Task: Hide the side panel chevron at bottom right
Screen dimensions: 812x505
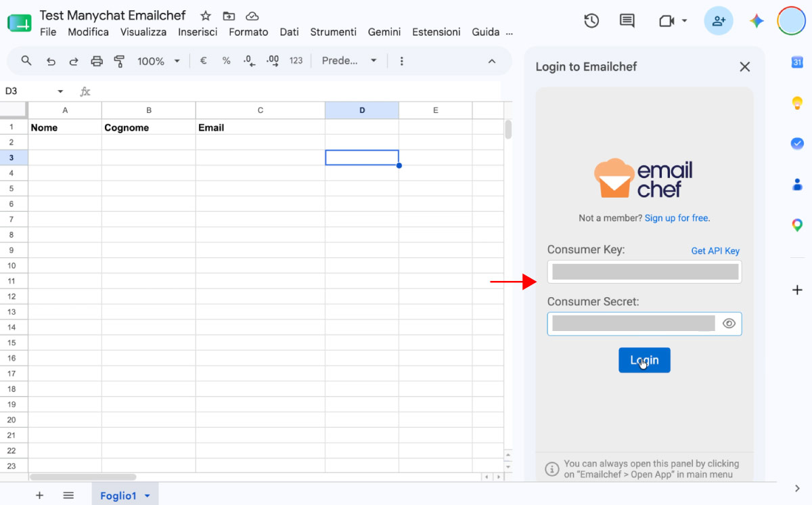Action: tap(797, 488)
